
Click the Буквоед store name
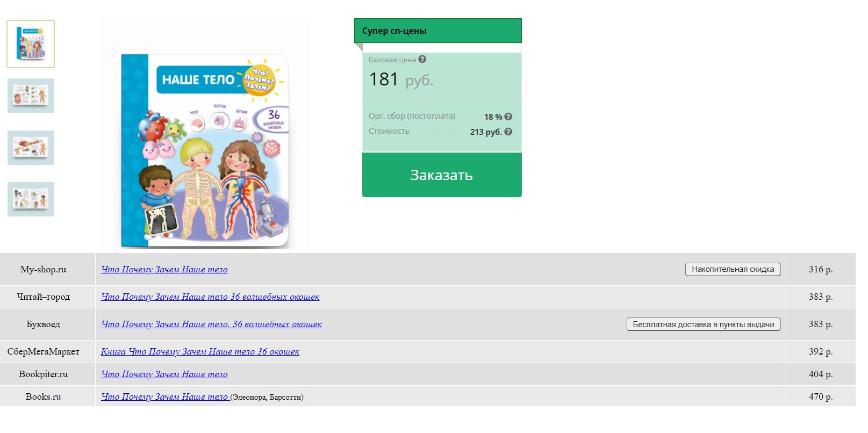tap(43, 324)
